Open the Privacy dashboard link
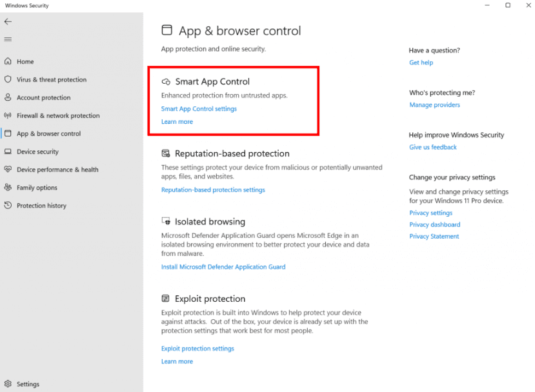Screen dimensions: 535x392 click(435, 224)
